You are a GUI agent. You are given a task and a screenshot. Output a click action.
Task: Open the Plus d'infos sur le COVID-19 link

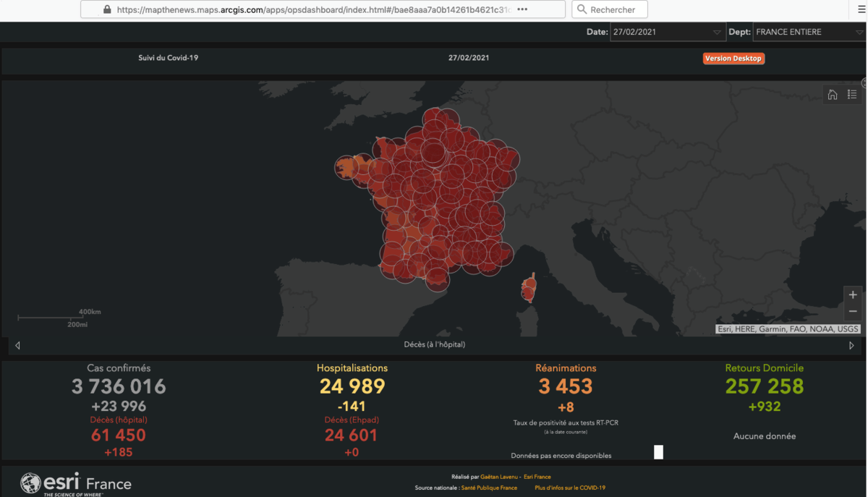click(x=570, y=488)
